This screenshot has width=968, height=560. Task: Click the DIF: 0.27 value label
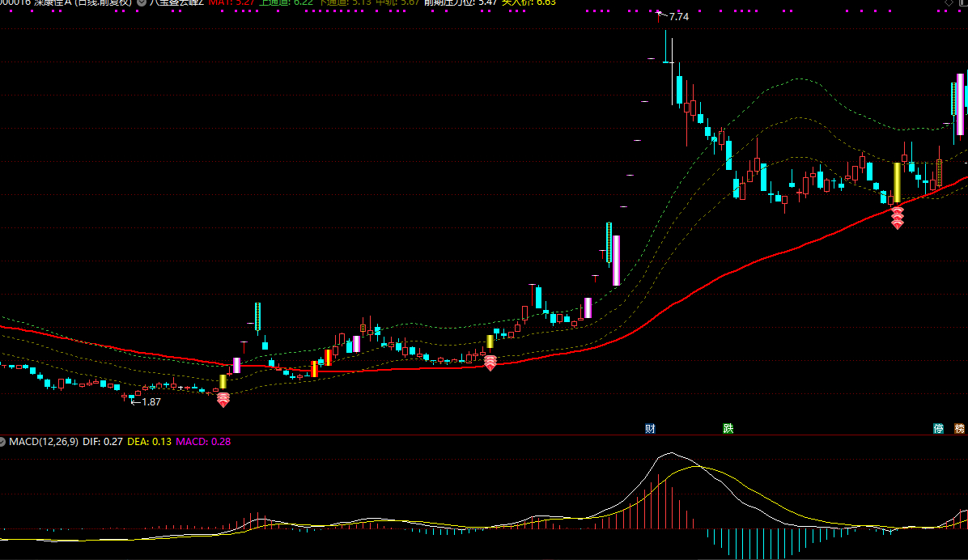[x=103, y=442]
